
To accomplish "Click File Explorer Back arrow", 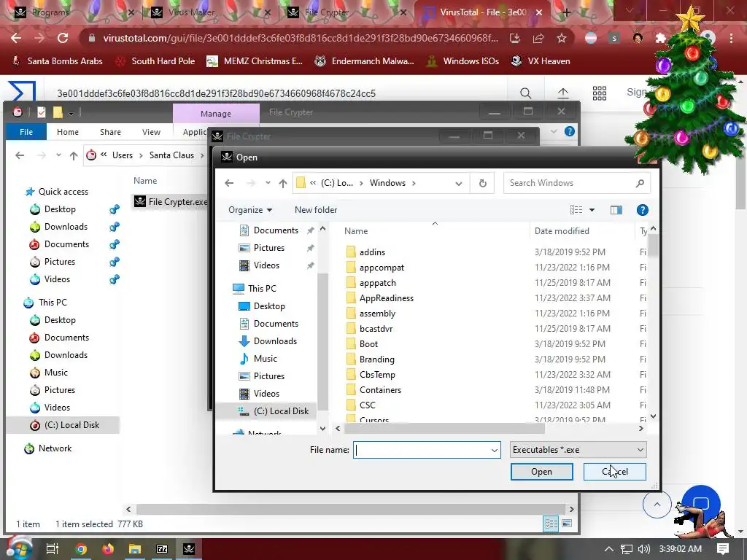I will coord(20,155).
